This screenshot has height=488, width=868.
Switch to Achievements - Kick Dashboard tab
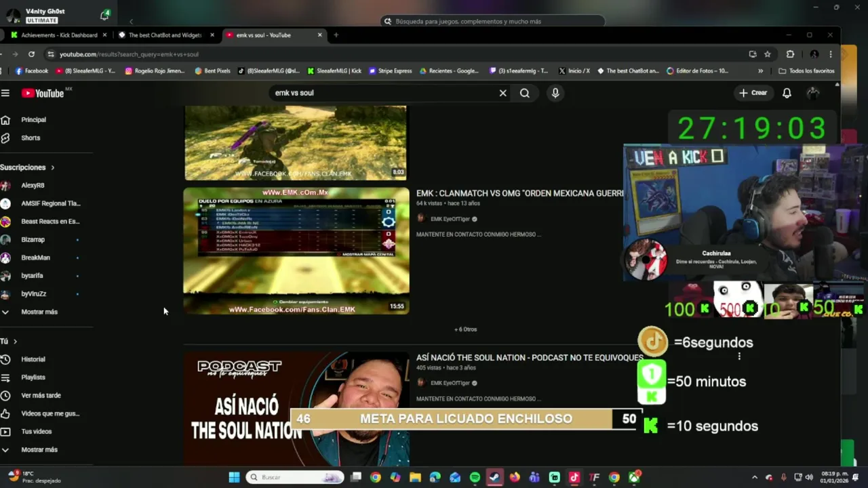click(59, 35)
